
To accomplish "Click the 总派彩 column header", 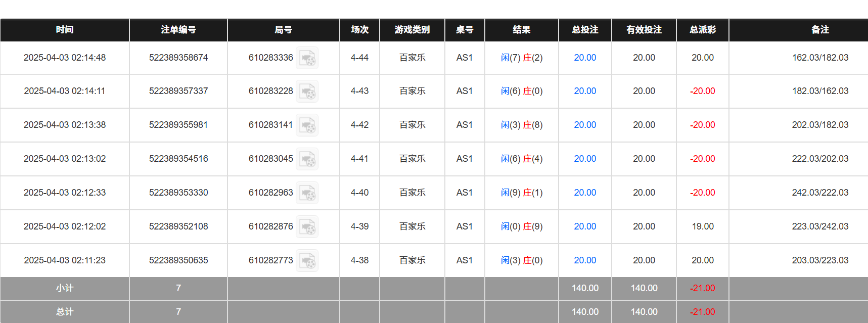I will click(703, 30).
